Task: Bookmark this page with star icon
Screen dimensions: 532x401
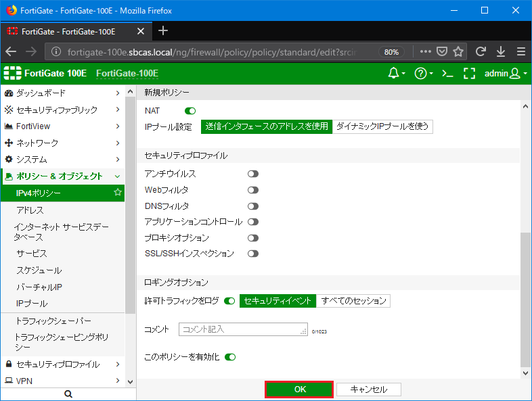Action: click(458, 51)
